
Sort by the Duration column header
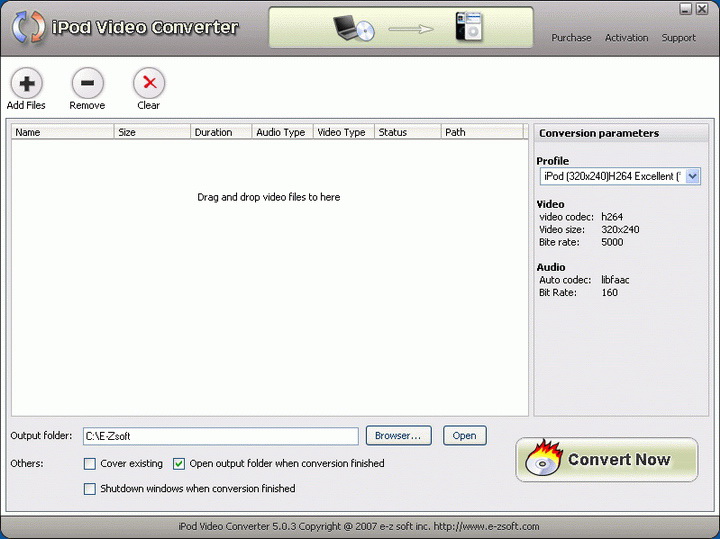[221, 132]
